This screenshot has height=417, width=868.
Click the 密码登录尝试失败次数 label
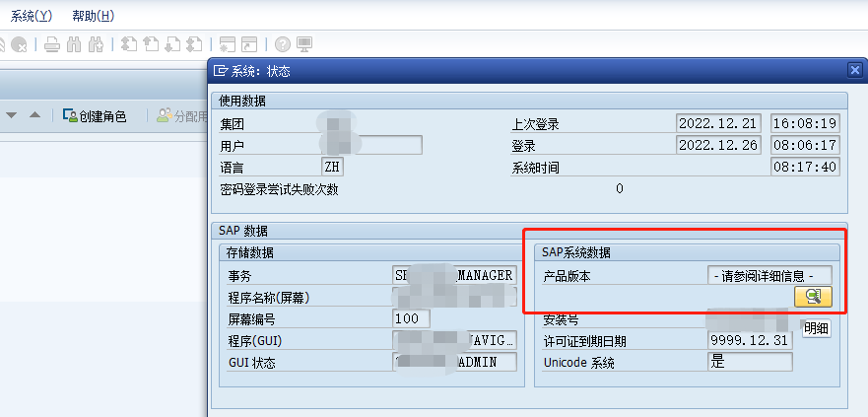click(279, 190)
